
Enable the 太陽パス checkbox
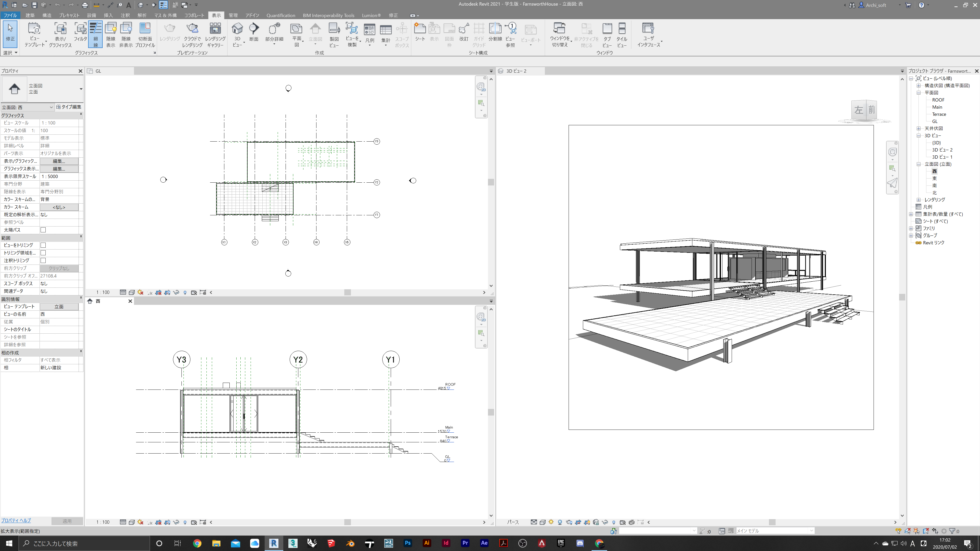[x=43, y=230]
